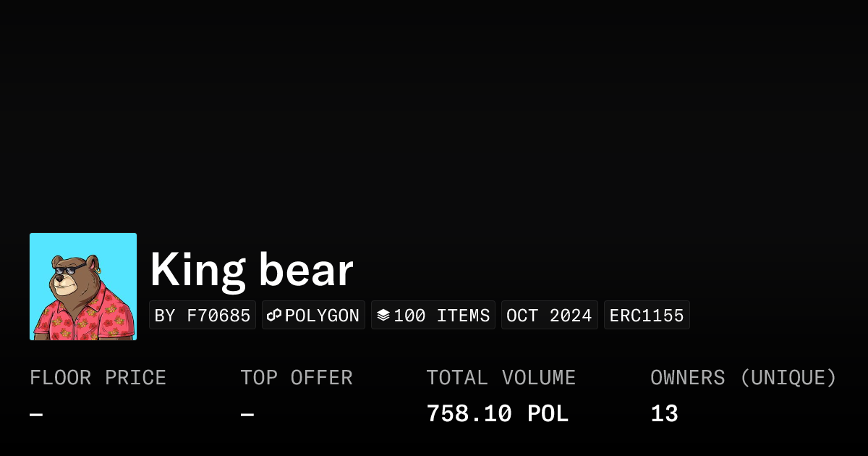This screenshot has width=868, height=456.
Task: Click the King bear avatar thumbnail
Action: click(83, 287)
